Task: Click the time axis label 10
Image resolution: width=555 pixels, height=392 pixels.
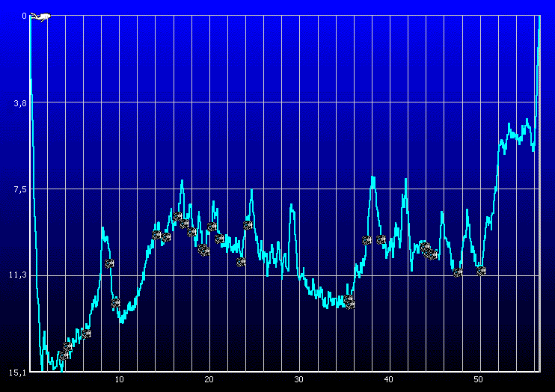Action: coord(119,379)
